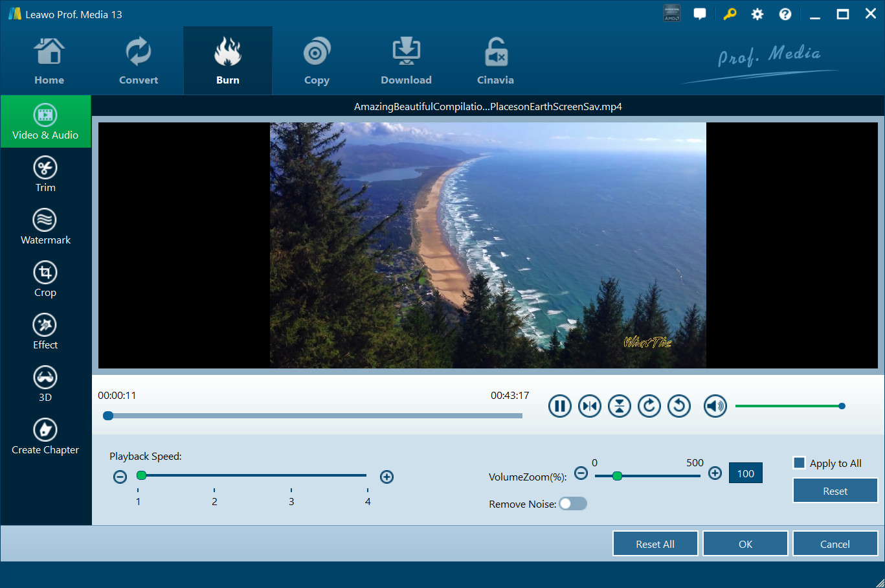Flip video vertically
Viewport: 885px width, 588px height.
click(619, 406)
